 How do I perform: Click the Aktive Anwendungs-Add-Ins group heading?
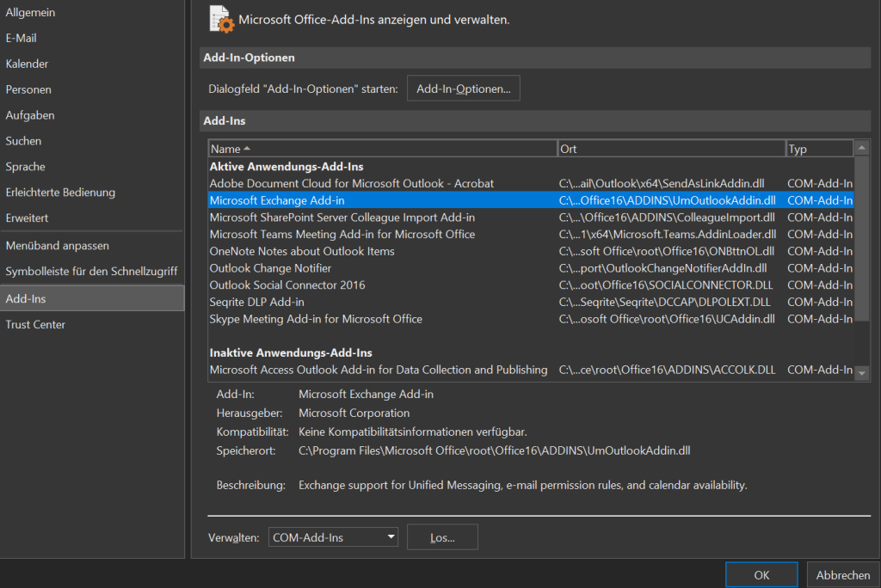pos(286,167)
